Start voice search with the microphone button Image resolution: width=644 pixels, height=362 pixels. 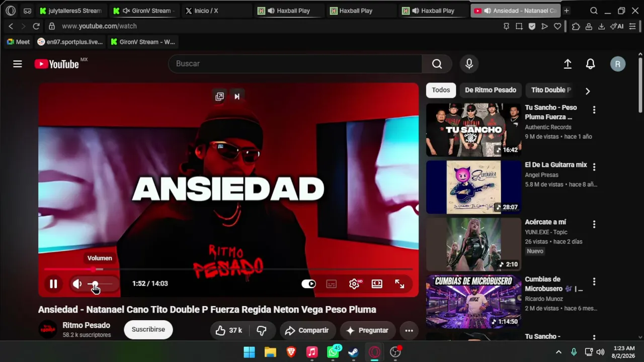(x=469, y=64)
